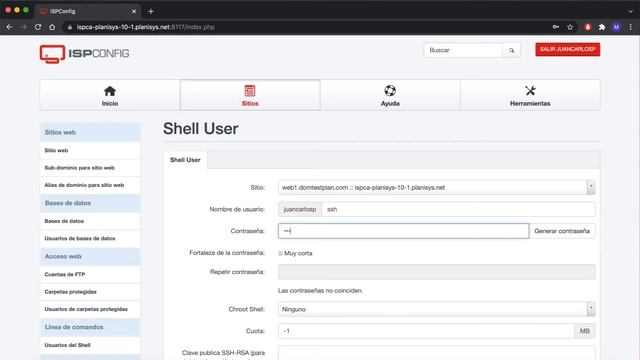
Task: Focus the Cuota field
Action: pyautogui.click(x=426, y=331)
